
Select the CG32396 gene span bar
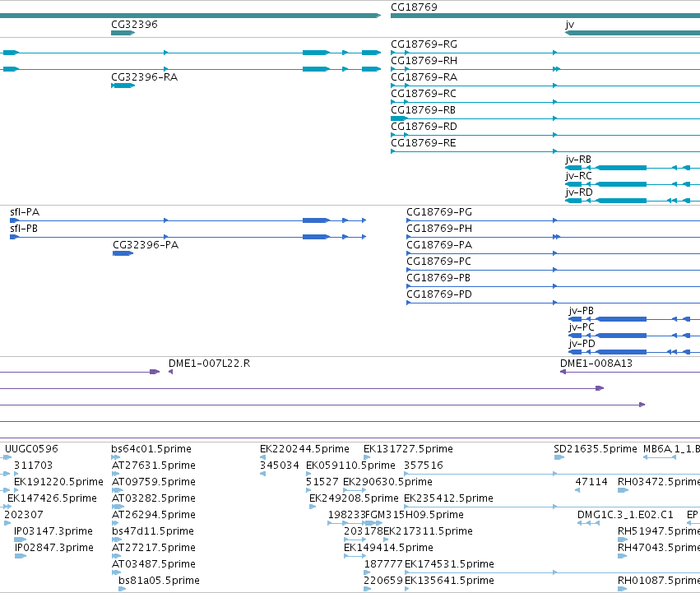pos(123,33)
